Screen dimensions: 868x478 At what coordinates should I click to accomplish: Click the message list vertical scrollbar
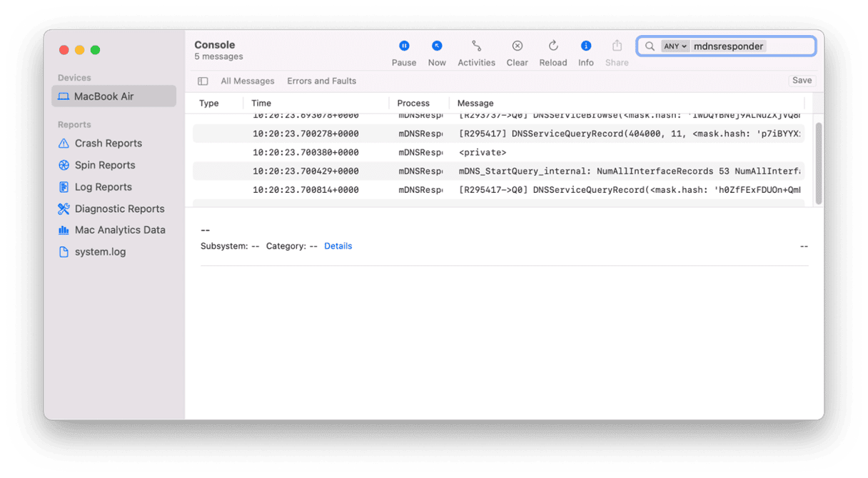pyautogui.click(x=819, y=162)
